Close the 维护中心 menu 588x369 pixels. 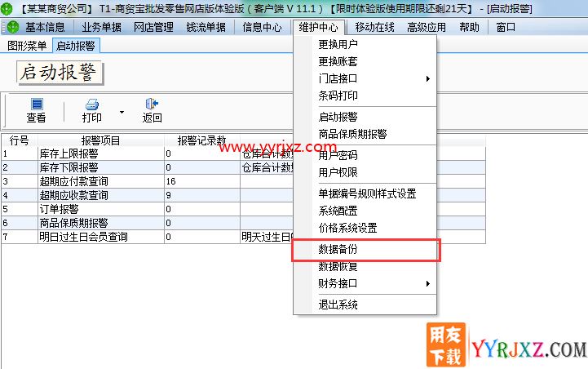[318, 27]
